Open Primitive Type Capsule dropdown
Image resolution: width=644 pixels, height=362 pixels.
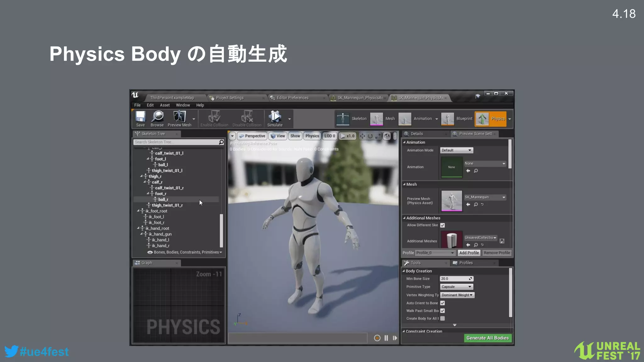coord(456,287)
